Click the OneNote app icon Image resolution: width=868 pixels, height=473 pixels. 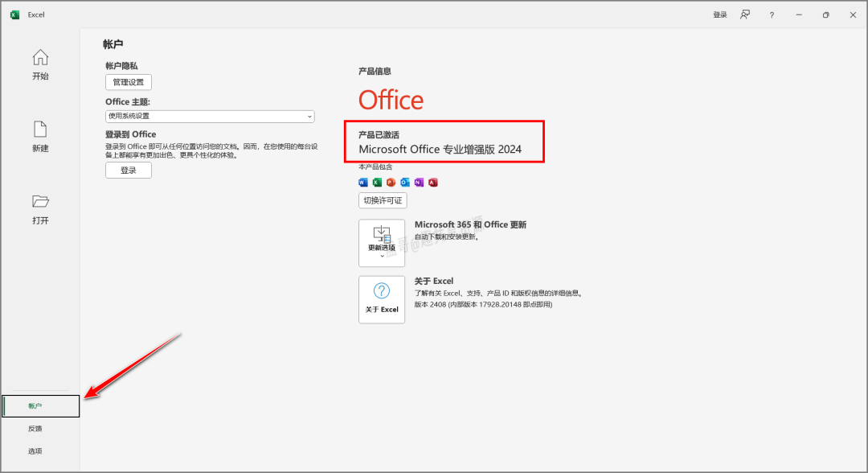tap(419, 183)
